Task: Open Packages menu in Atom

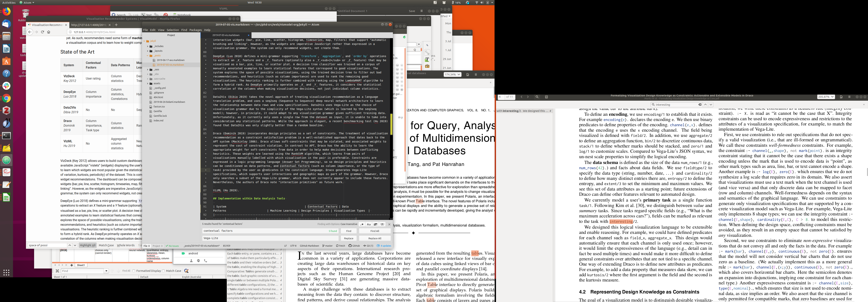Action: (x=195, y=30)
